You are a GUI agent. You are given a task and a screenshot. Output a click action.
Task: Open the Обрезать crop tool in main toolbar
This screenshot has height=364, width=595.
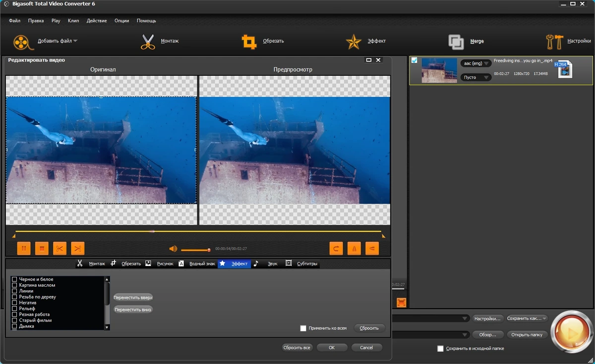249,42
